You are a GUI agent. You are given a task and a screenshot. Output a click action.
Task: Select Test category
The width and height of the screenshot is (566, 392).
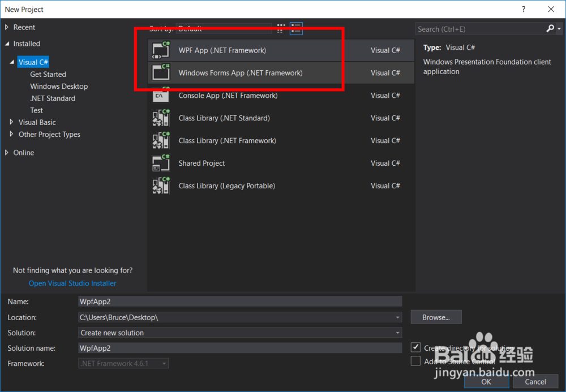[36, 110]
